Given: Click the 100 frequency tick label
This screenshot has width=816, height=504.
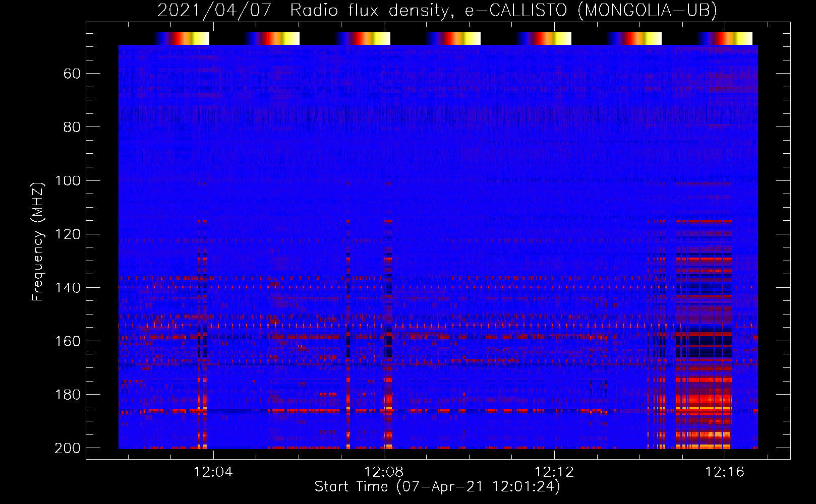Looking at the screenshot, I should pyautogui.click(x=68, y=181).
